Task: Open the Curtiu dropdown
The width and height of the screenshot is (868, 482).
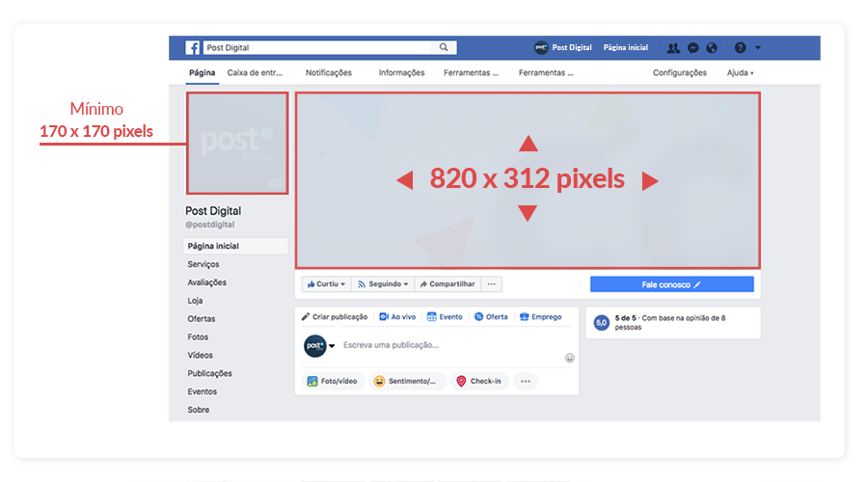Action: click(327, 283)
